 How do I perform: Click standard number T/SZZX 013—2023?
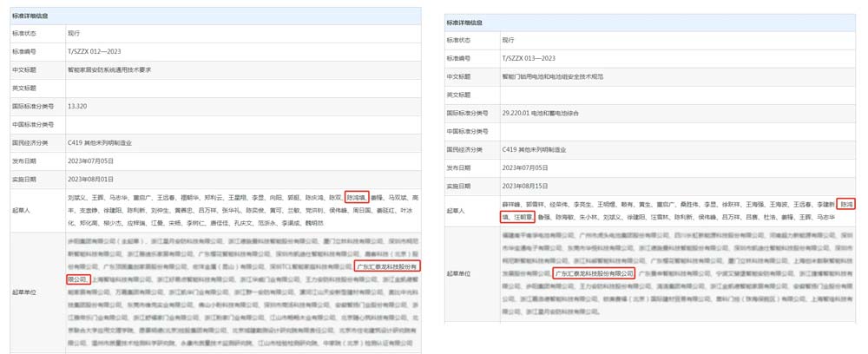click(x=529, y=57)
